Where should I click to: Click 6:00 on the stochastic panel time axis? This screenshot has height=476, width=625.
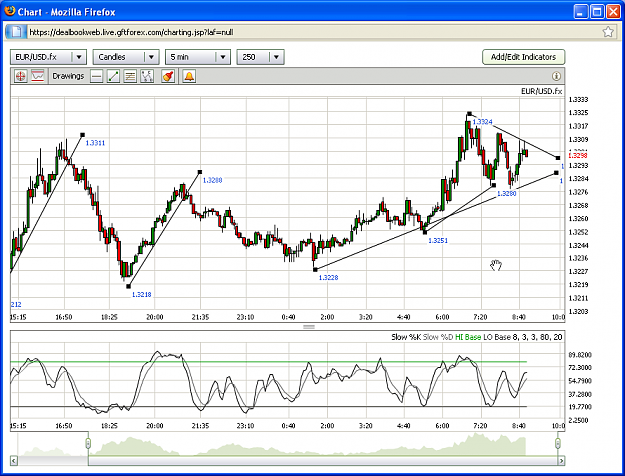pos(442,426)
